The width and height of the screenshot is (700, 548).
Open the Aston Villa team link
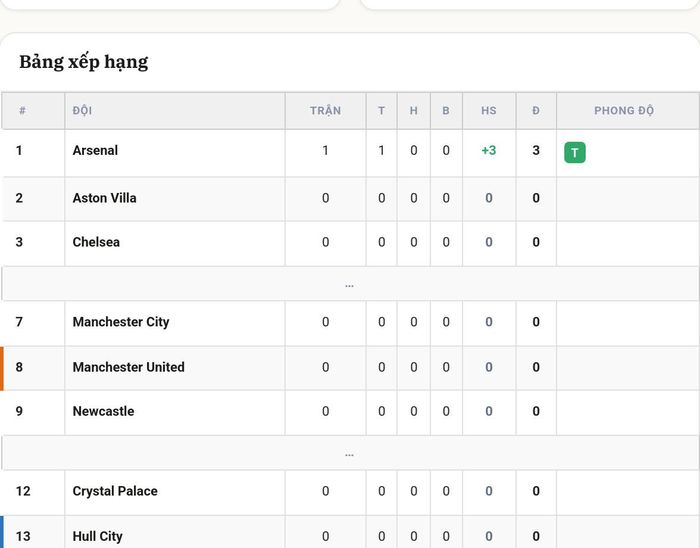(x=104, y=198)
